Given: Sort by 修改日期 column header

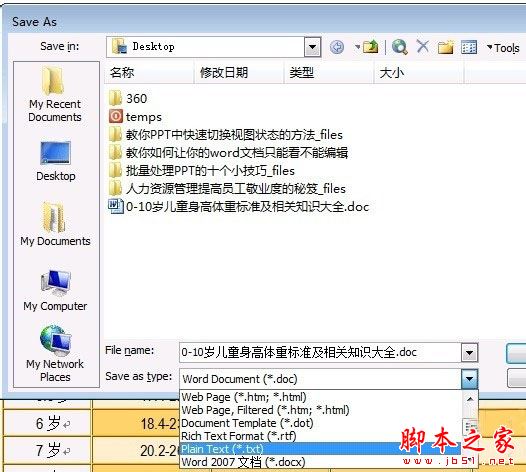Looking at the screenshot, I should (239, 72).
